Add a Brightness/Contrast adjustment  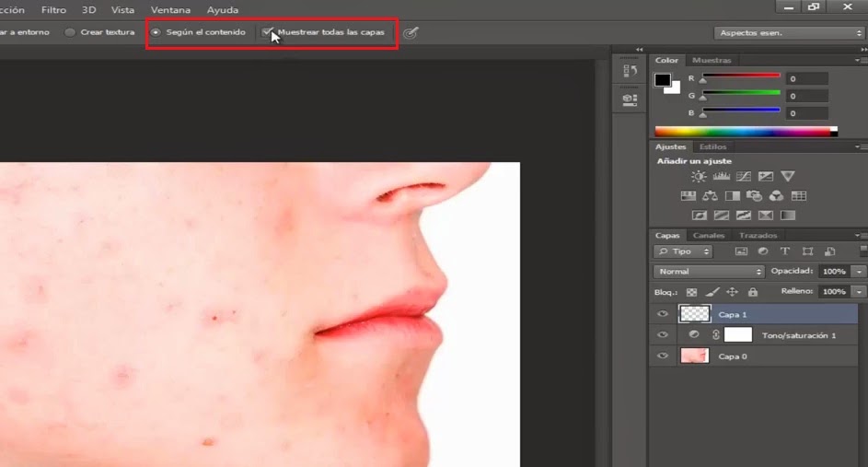click(x=699, y=177)
